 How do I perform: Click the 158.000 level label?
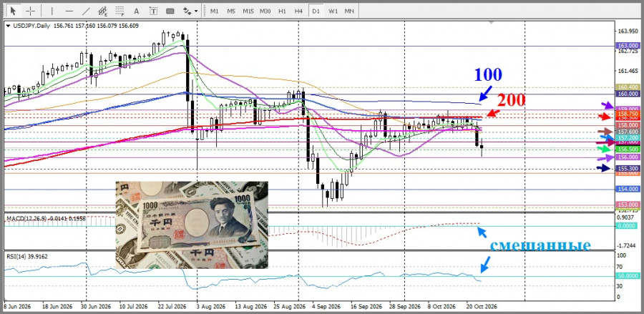tap(628, 125)
